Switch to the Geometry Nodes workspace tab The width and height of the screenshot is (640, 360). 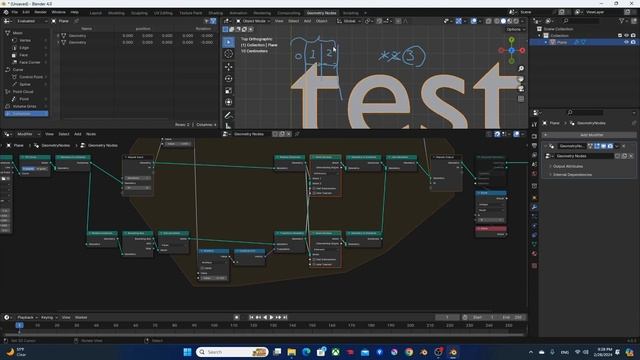(321, 13)
